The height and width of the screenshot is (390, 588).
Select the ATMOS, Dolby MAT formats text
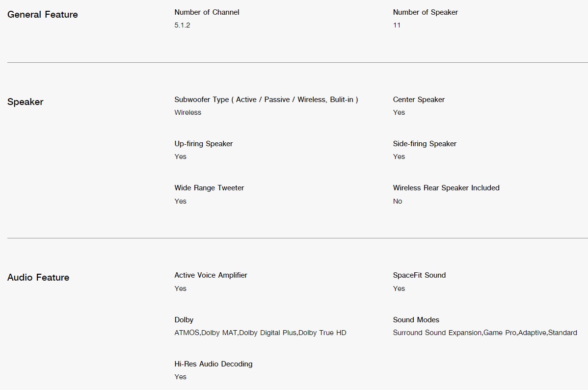tap(260, 333)
